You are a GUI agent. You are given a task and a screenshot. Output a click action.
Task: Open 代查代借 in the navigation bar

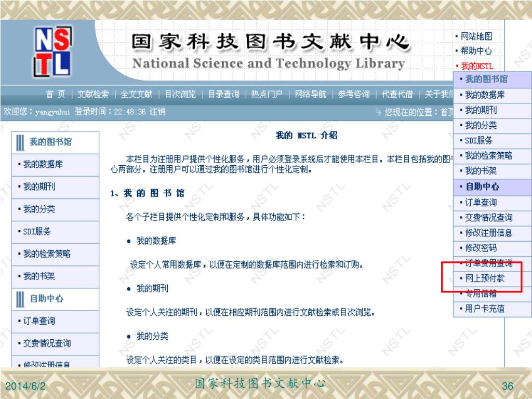point(397,94)
